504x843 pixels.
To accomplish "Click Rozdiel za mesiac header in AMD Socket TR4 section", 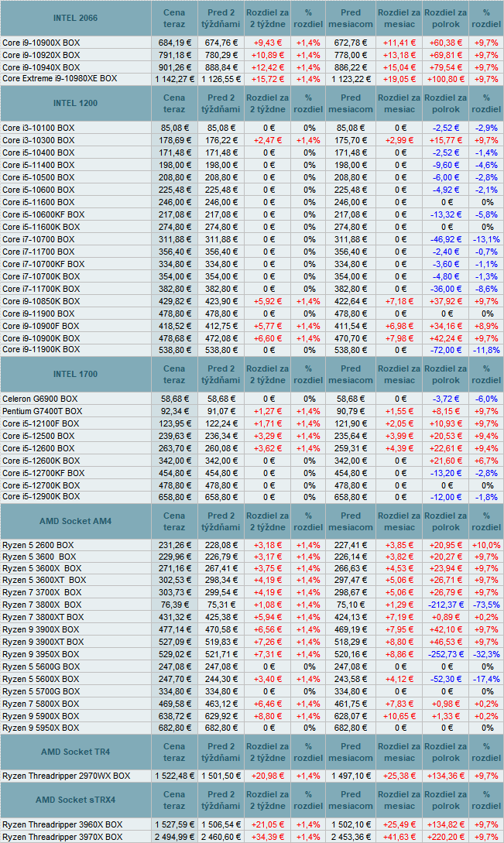I will click(x=399, y=752).
